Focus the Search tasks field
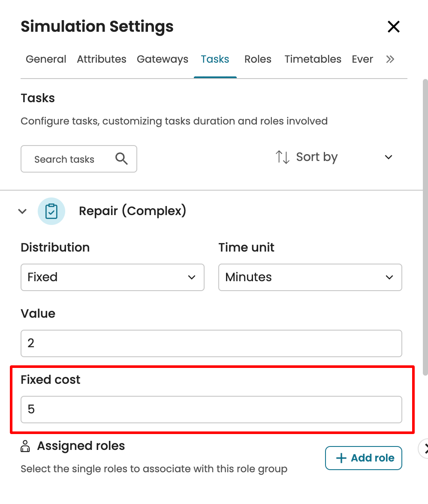Image resolution: width=428 pixels, height=504 pixels. click(69, 159)
